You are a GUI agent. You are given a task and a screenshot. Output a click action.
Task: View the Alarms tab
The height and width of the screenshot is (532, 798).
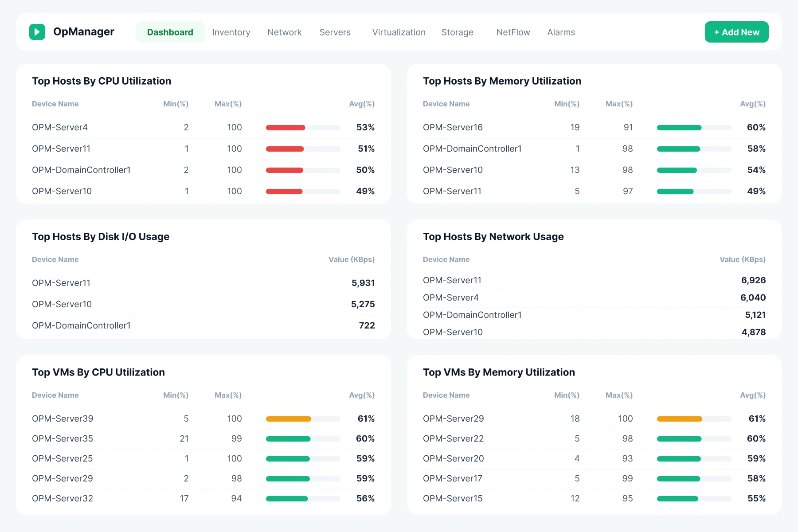click(561, 32)
